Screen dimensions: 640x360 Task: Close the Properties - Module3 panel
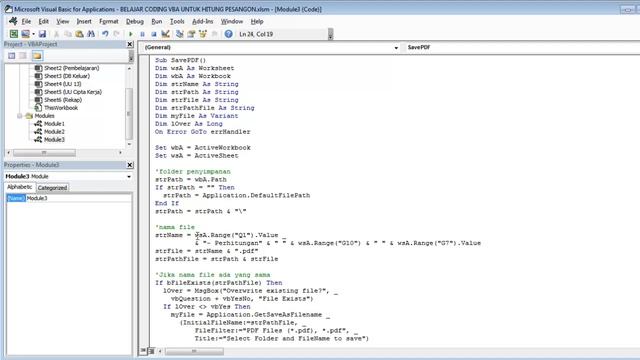click(130, 165)
